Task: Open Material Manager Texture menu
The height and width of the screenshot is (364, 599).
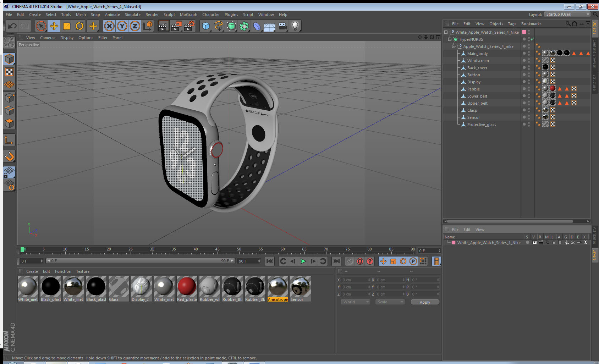Action: coord(83,271)
